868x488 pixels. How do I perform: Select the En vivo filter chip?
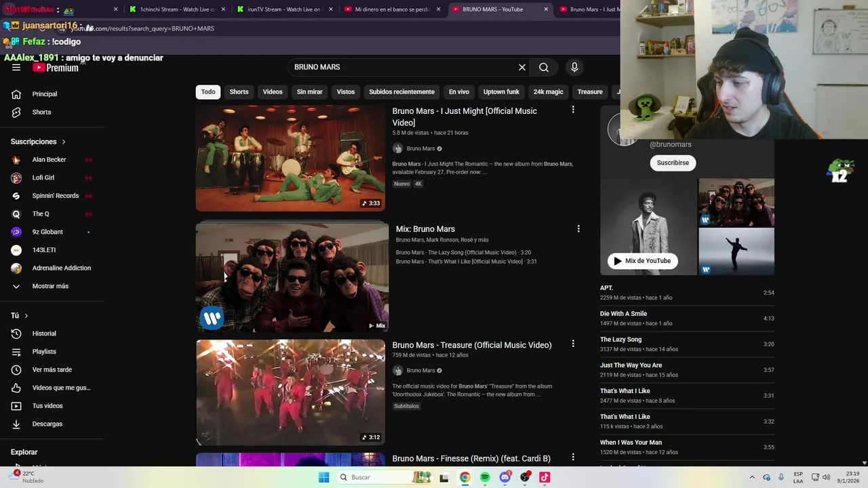point(458,91)
